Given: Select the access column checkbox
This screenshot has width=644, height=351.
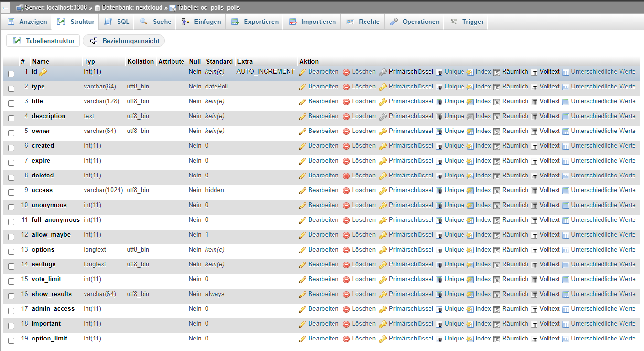Looking at the screenshot, I should pyautogui.click(x=11, y=192).
